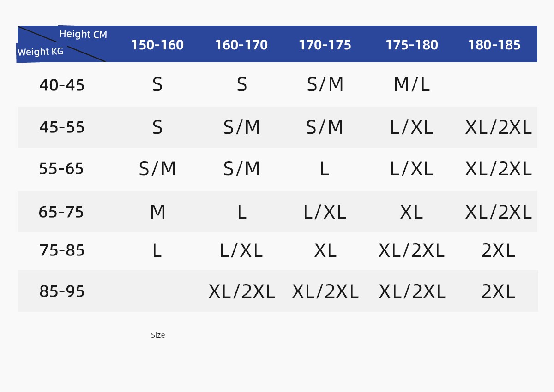
Task: Click the 65-75 weight row label
Action: point(61,212)
